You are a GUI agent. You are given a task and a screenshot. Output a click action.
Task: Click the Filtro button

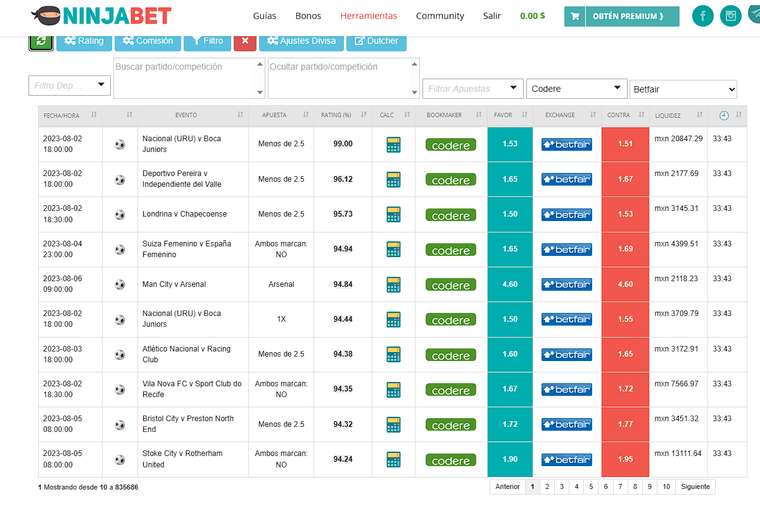207,41
